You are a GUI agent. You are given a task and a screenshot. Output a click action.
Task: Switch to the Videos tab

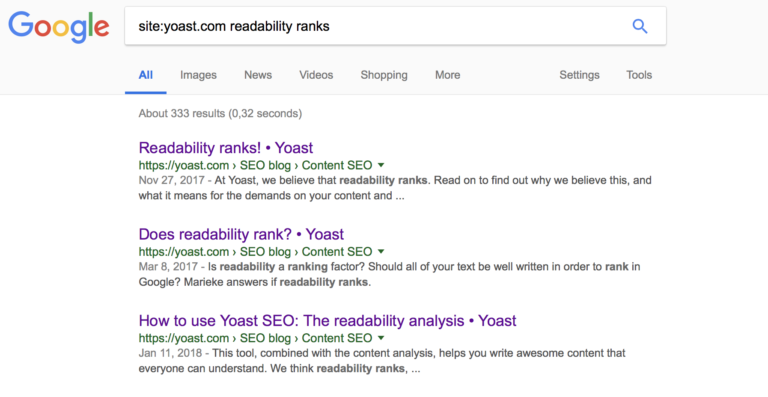pos(316,75)
